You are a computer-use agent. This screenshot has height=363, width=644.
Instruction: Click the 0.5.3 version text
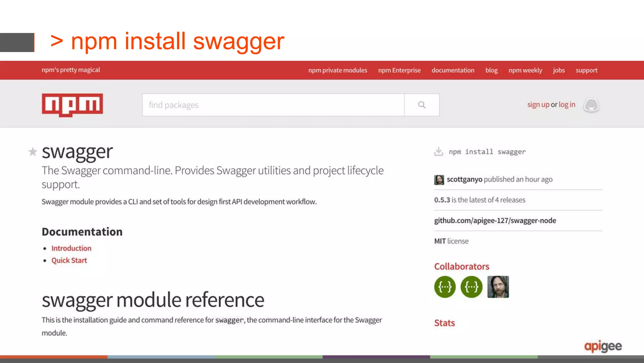pyautogui.click(x=442, y=200)
